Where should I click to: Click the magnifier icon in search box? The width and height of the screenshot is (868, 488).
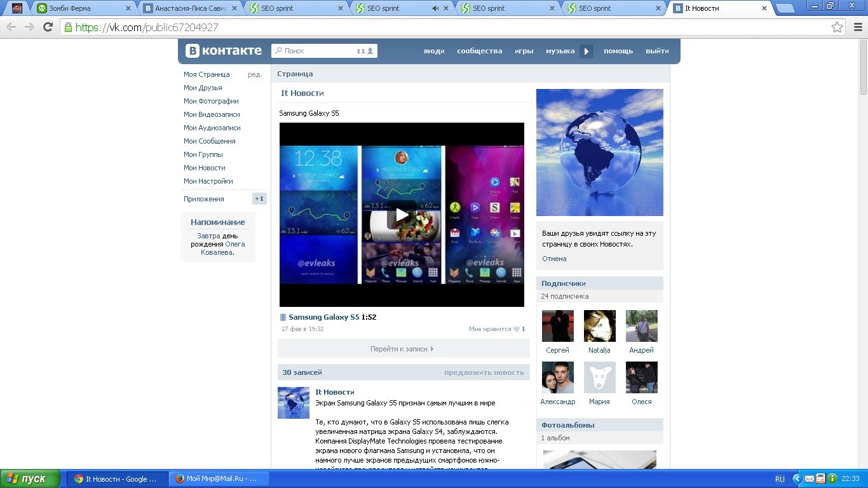278,51
